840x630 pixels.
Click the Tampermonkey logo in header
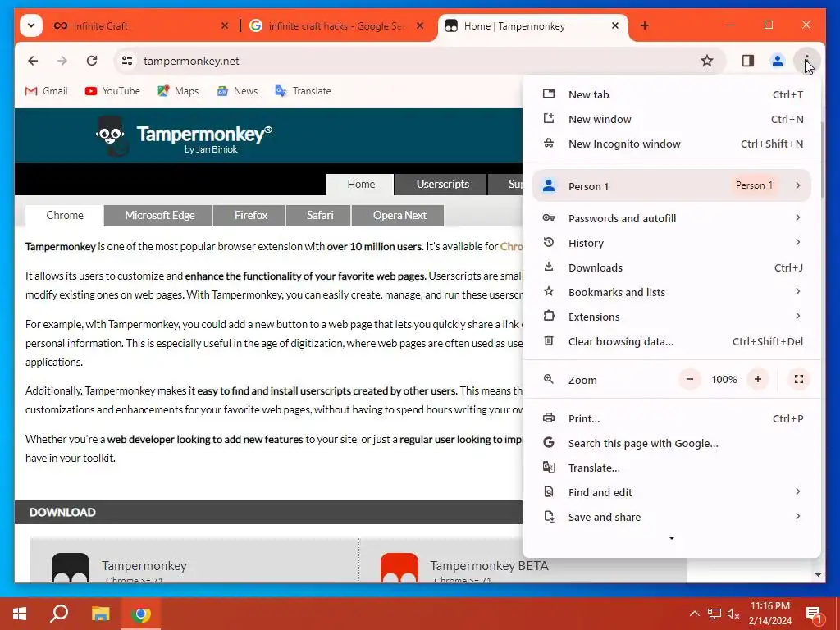click(184, 137)
